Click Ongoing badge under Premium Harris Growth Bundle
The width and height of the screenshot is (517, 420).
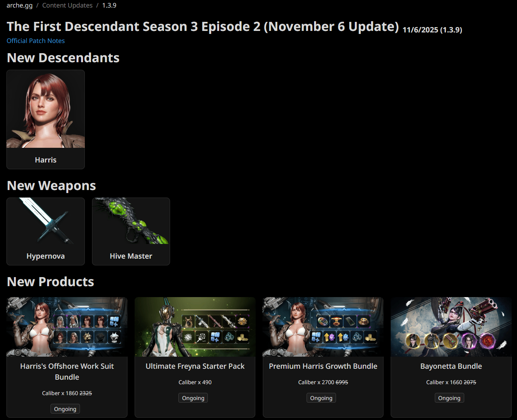(x=321, y=398)
